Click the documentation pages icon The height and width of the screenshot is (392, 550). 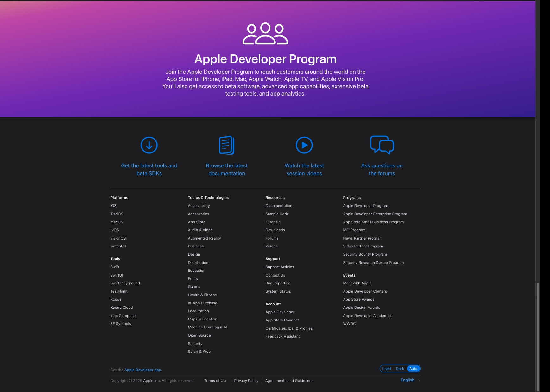pyautogui.click(x=226, y=145)
